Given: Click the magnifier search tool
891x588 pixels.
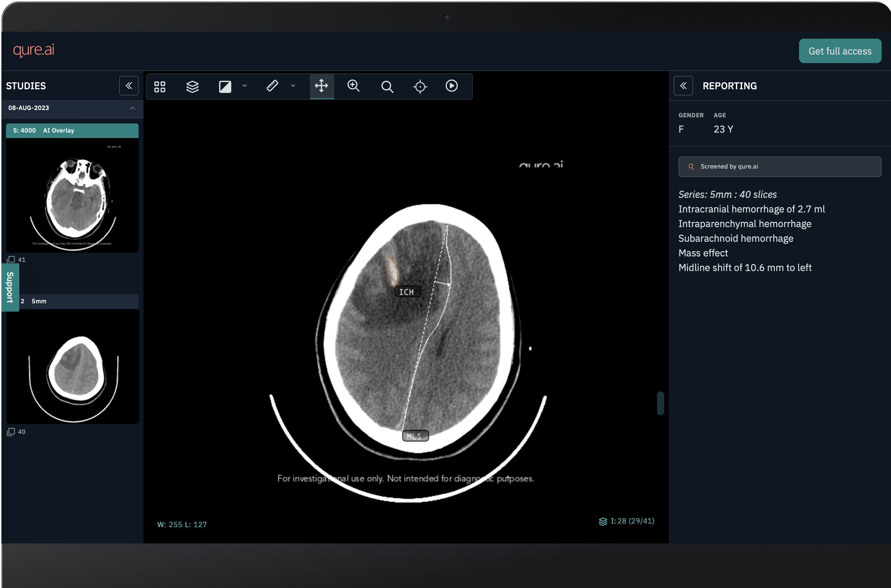Looking at the screenshot, I should (387, 86).
